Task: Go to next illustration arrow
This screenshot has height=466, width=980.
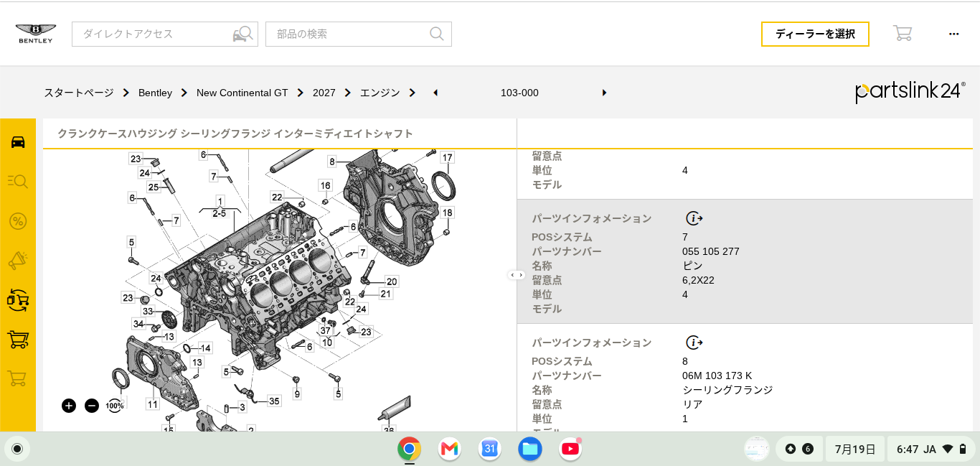Action: 604,93
